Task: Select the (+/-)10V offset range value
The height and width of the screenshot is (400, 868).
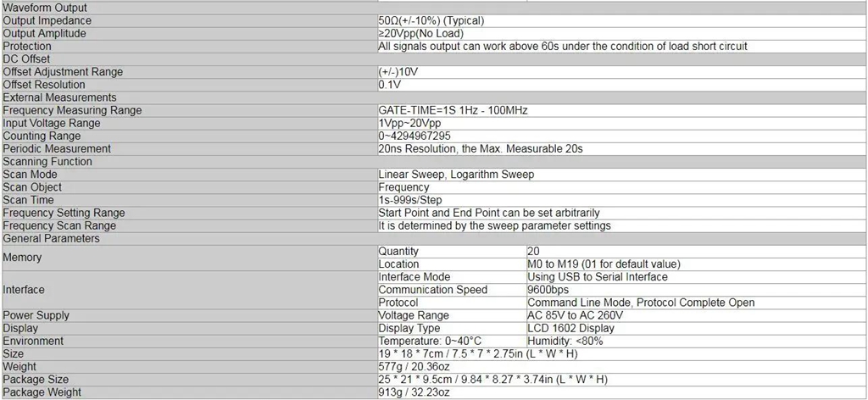Action: [398, 72]
